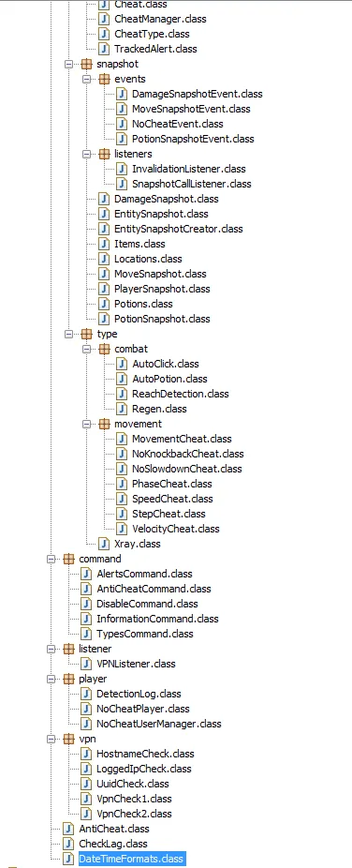Viewport: 352px width, 868px height.
Task: Click class icon beside NoCheatEvent.class
Action: pos(122,124)
